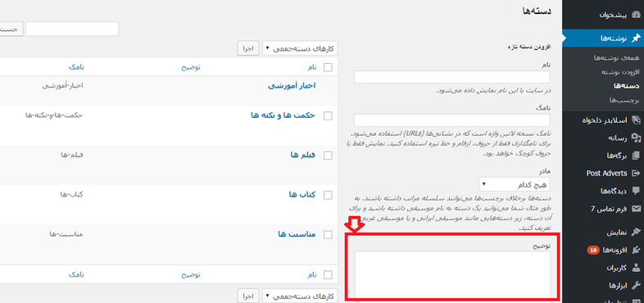This screenshot has width=644, height=303.
Task: Go to برچسب‌ها tags submenu
Action: click(624, 100)
